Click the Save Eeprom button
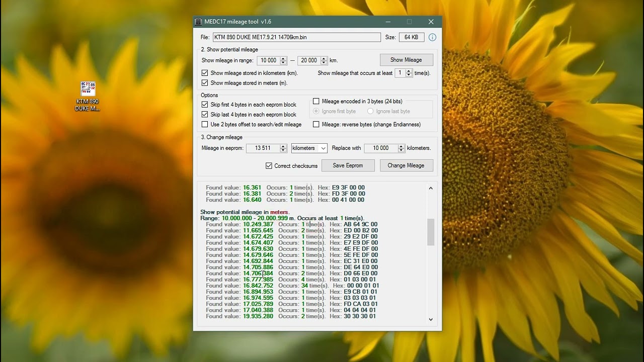644x362 pixels. coord(348,165)
